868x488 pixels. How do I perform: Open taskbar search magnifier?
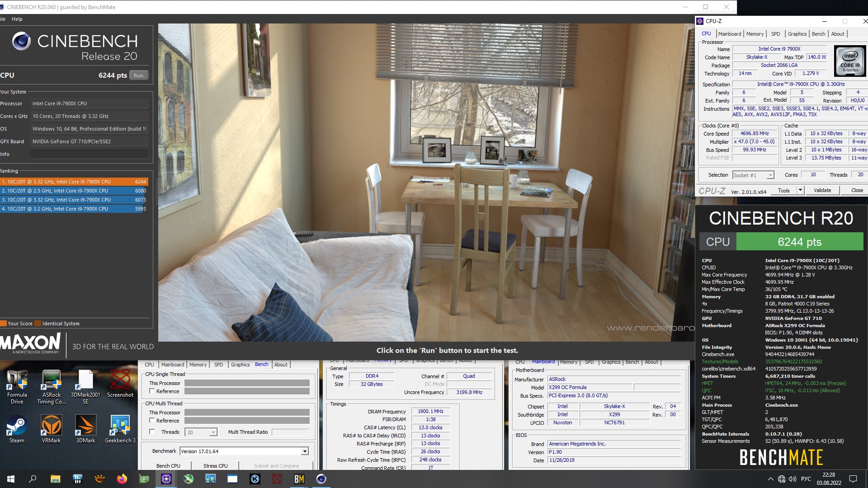coord(33,479)
